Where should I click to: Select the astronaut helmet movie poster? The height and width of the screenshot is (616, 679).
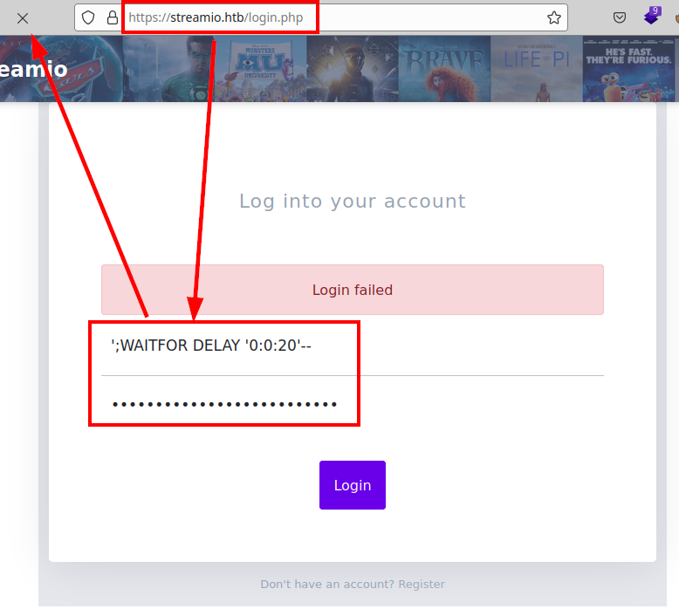(353, 69)
